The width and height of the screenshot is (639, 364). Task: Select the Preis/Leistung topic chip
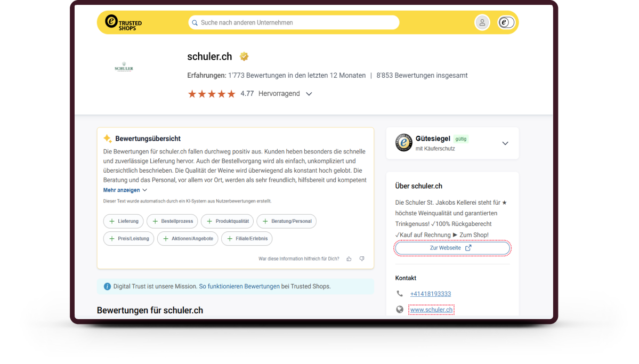coord(129,238)
